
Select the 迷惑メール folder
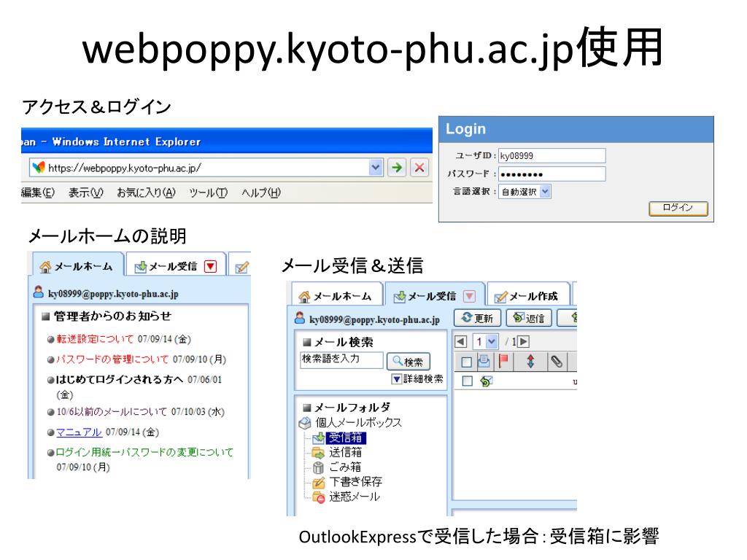click(354, 497)
